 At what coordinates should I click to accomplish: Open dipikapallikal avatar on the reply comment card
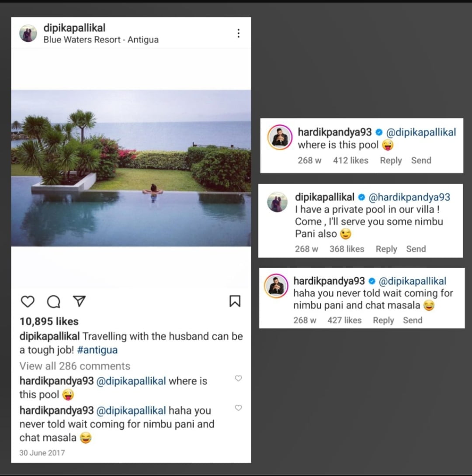tap(278, 202)
